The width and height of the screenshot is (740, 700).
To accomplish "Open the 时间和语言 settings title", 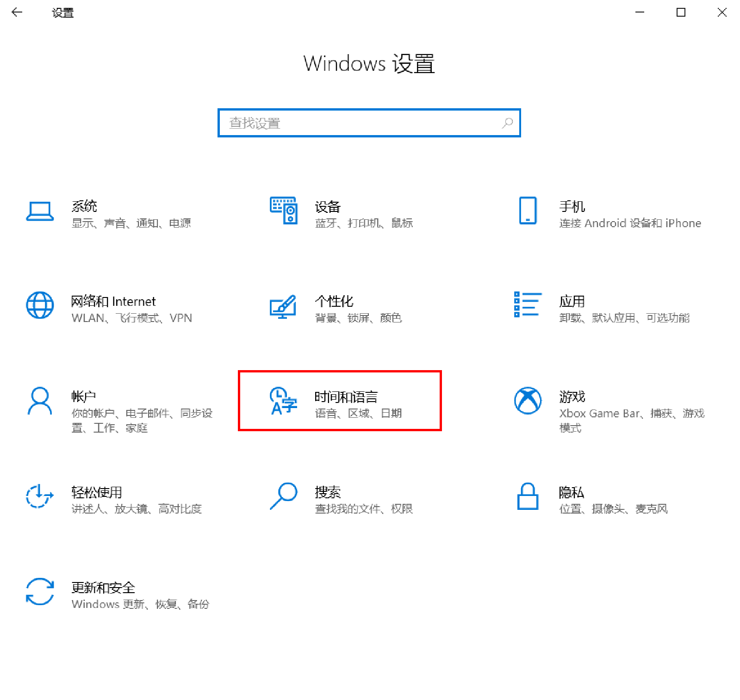I will [346, 397].
